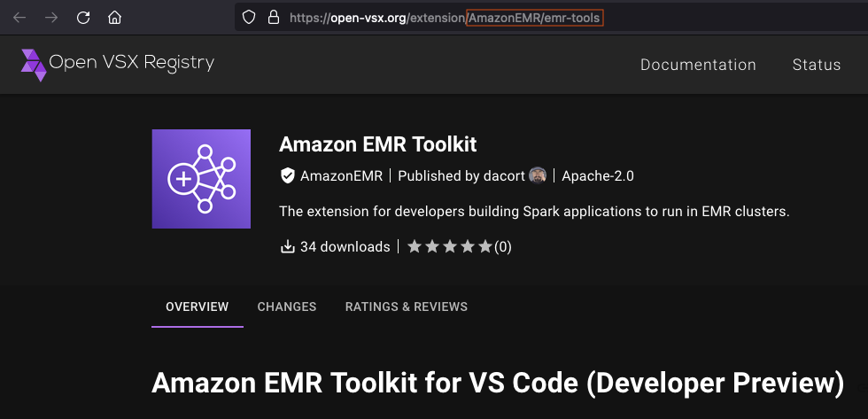
Task: Switch to the Changes tab
Action: (286, 306)
